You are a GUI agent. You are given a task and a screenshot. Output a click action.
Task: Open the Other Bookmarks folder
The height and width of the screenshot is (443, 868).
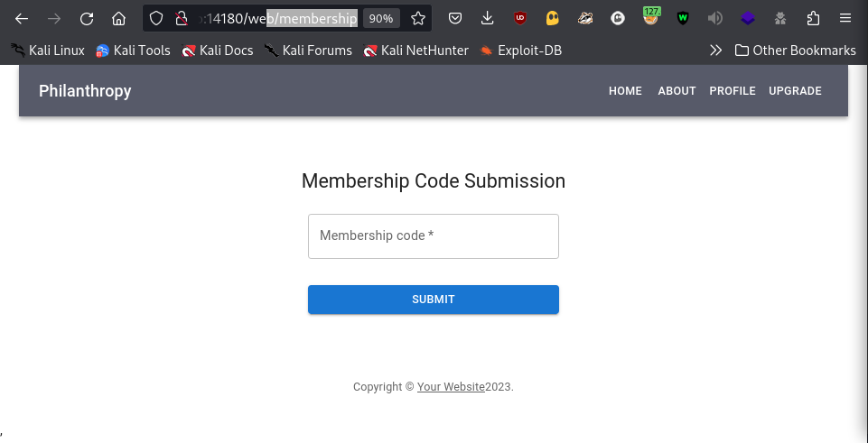795,51
